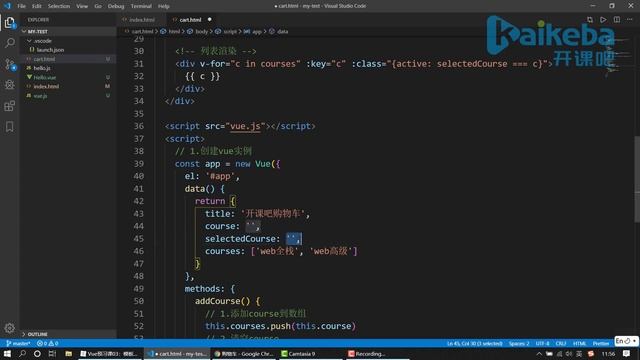
Task: Click the script breadcrumb item
Action: tap(230, 31)
